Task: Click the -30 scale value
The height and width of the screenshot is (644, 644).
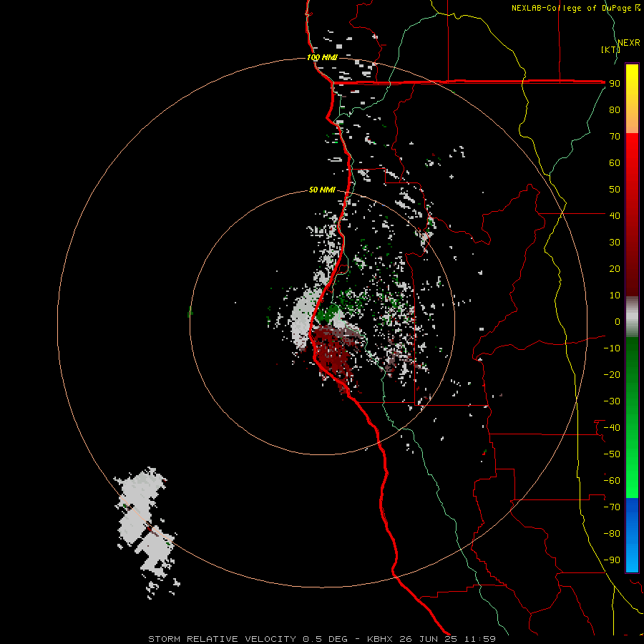Action: point(612,401)
